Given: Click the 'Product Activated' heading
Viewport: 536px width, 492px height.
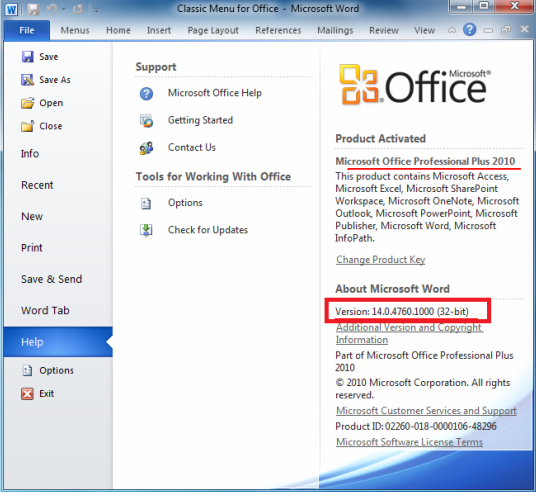Looking at the screenshot, I should pyautogui.click(x=380, y=139).
